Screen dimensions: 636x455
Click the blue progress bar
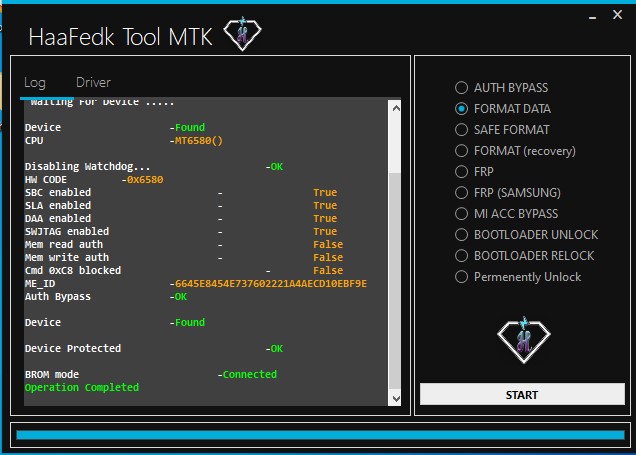click(320, 435)
